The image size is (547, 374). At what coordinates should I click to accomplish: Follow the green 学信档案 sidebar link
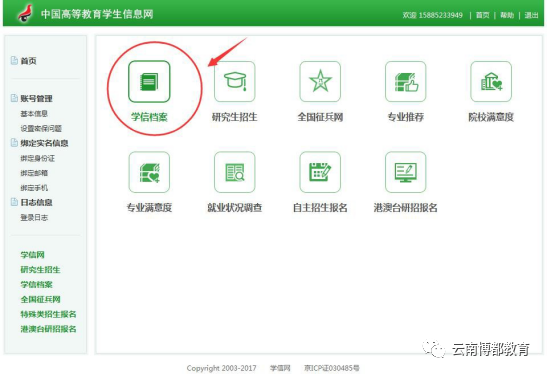[x=36, y=284]
